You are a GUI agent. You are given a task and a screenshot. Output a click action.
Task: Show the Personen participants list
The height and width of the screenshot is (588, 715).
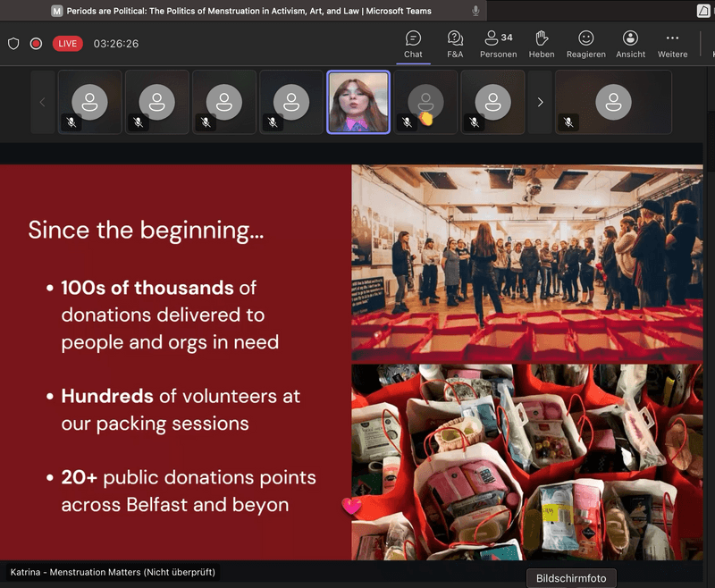[x=498, y=44]
